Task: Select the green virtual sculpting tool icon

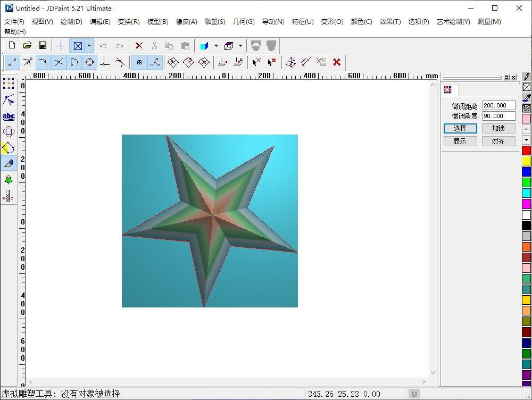Action: pos(9,179)
